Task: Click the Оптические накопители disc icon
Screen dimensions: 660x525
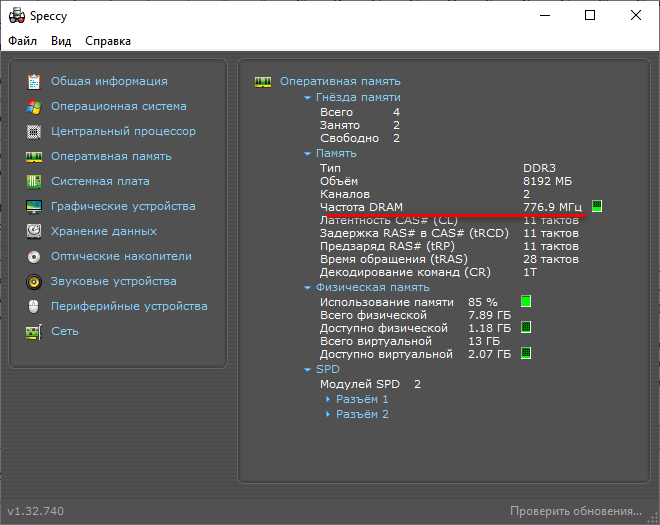Action: [34, 257]
